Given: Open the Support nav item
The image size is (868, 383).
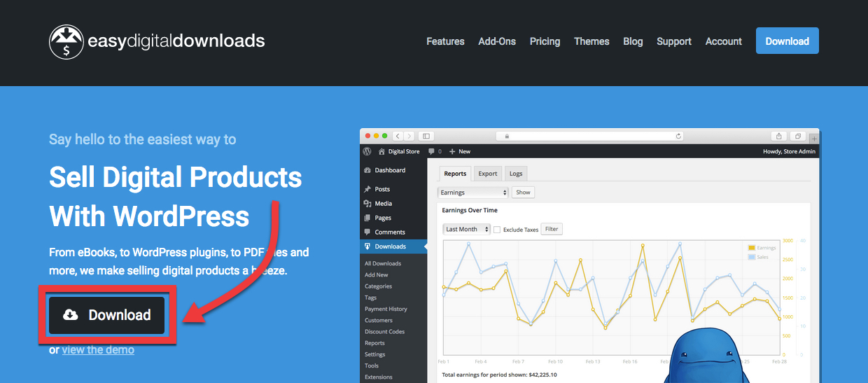Looking at the screenshot, I should [674, 41].
